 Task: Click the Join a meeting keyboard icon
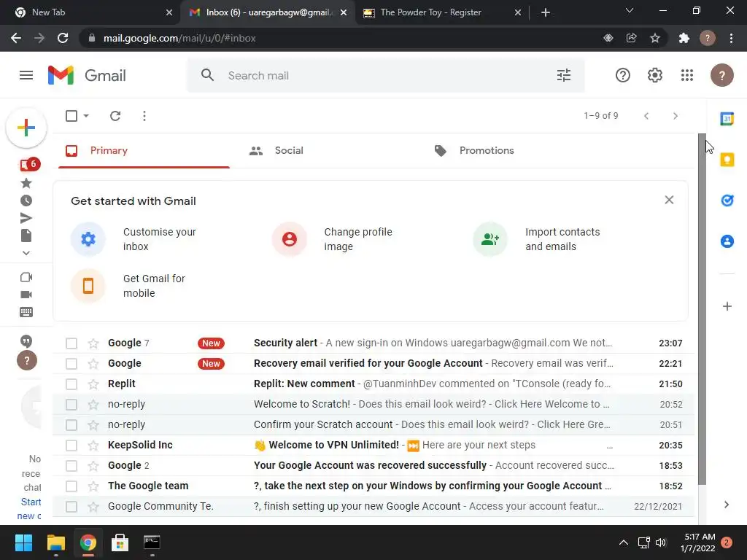point(26,312)
